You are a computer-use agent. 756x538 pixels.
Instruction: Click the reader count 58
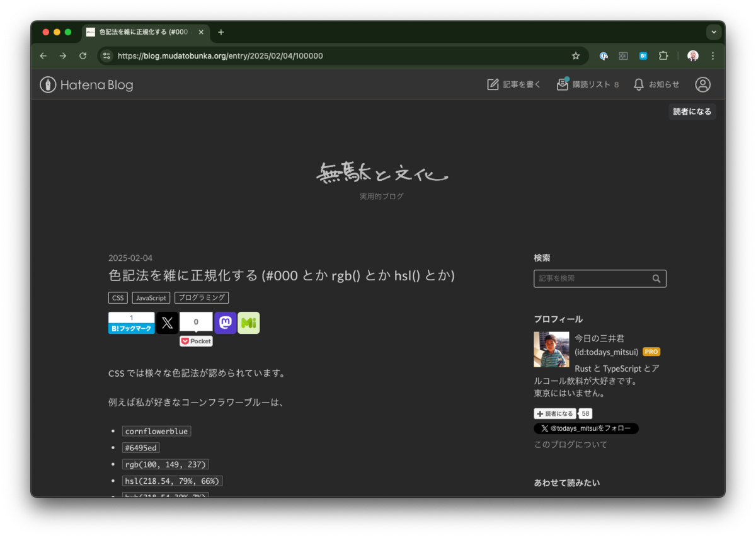tap(585, 413)
